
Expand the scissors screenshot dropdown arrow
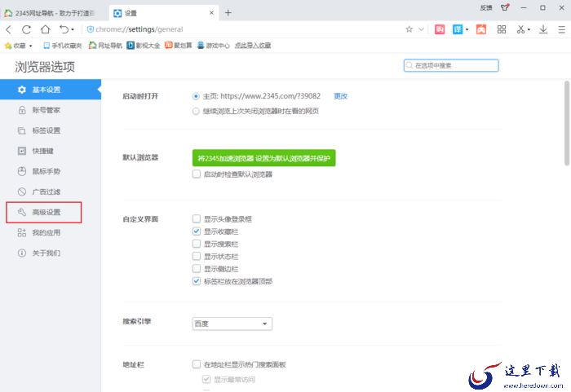pos(529,29)
